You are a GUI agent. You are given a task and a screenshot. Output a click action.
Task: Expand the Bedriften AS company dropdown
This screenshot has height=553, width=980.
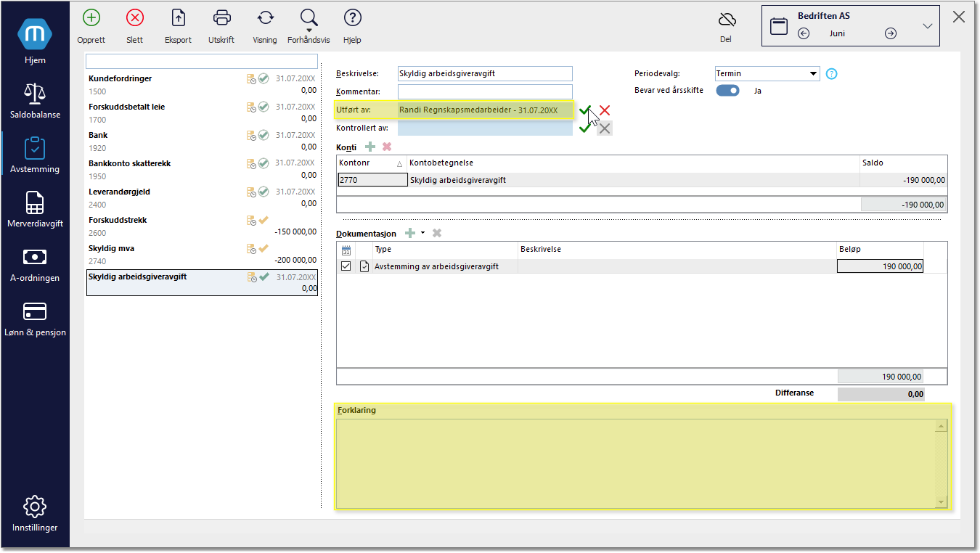tap(927, 26)
